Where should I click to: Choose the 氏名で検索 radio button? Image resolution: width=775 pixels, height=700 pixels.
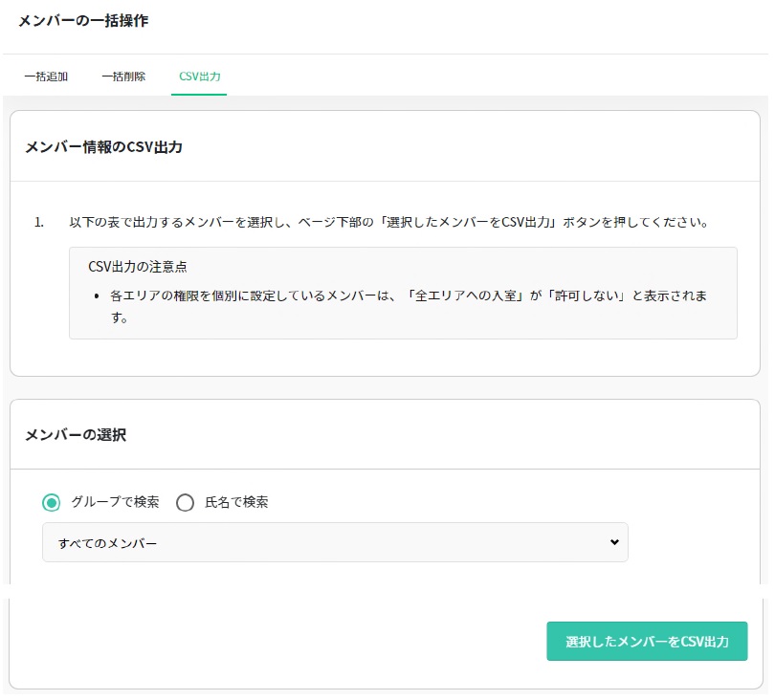pos(186,503)
